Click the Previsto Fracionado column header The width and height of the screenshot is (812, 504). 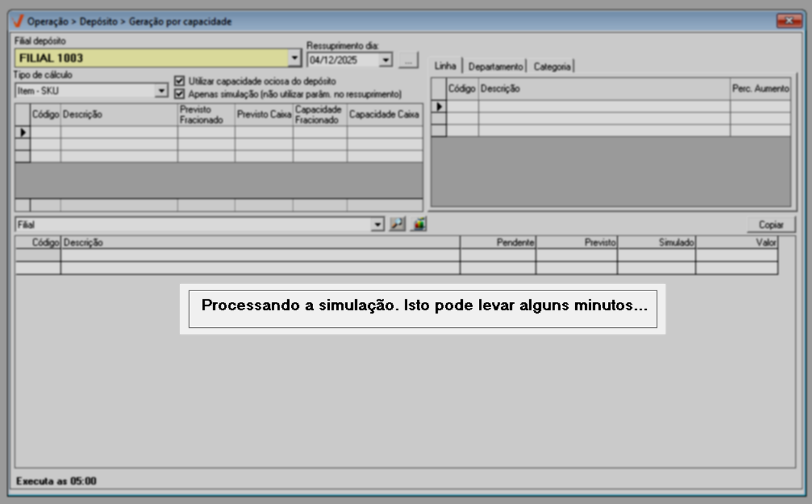tap(206, 114)
